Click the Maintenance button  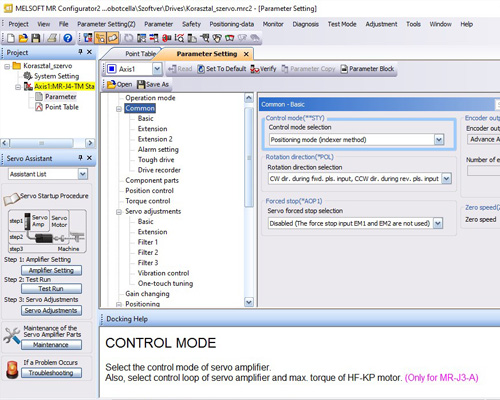pyautogui.click(x=51, y=345)
